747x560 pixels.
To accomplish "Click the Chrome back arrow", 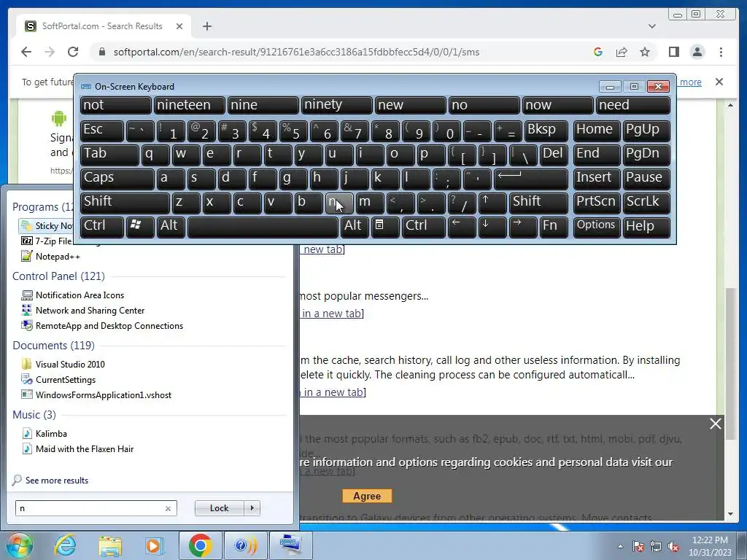I will click(26, 52).
